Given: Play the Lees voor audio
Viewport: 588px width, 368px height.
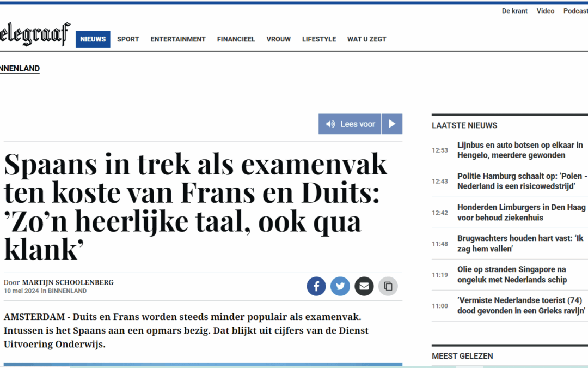Looking at the screenshot, I should coord(392,124).
